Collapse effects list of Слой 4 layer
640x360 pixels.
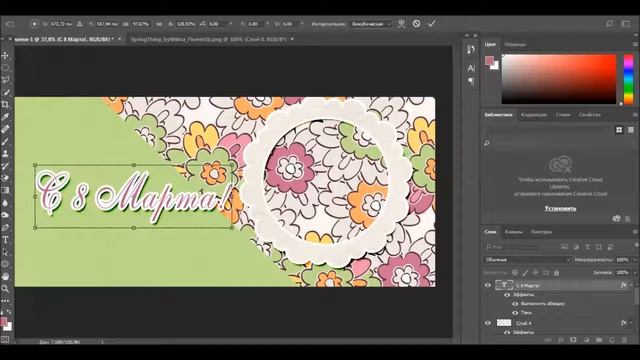point(631,323)
